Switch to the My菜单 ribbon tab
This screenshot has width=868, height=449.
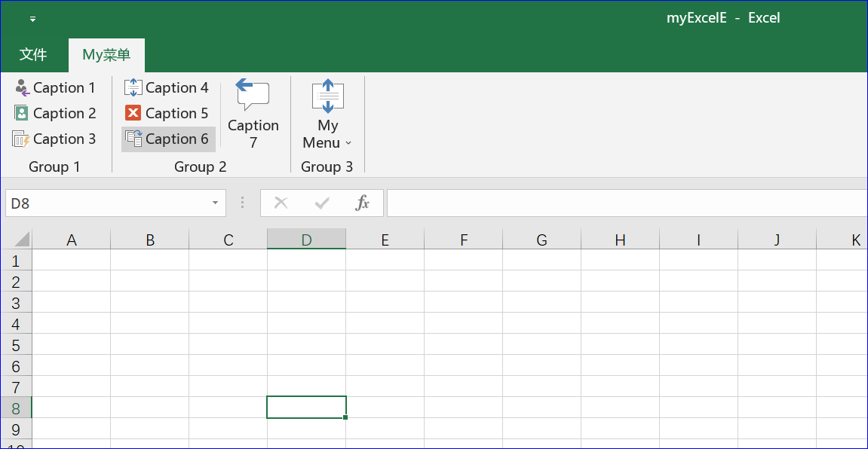(x=106, y=55)
